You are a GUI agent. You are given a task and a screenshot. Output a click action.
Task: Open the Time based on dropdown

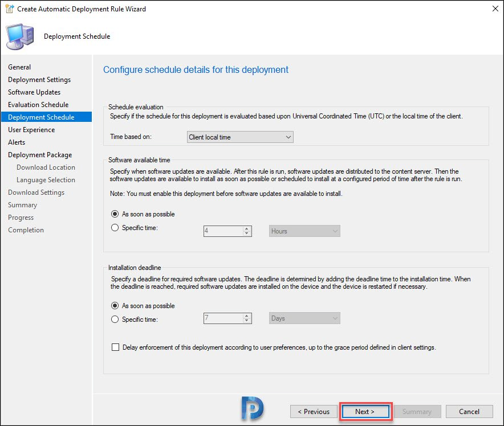pyautogui.click(x=240, y=137)
